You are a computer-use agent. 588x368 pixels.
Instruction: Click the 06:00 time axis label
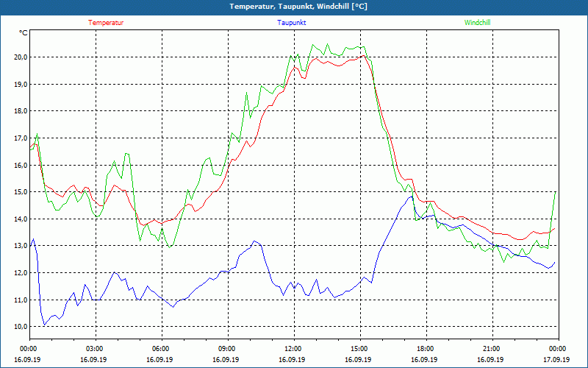(x=162, y=348)
